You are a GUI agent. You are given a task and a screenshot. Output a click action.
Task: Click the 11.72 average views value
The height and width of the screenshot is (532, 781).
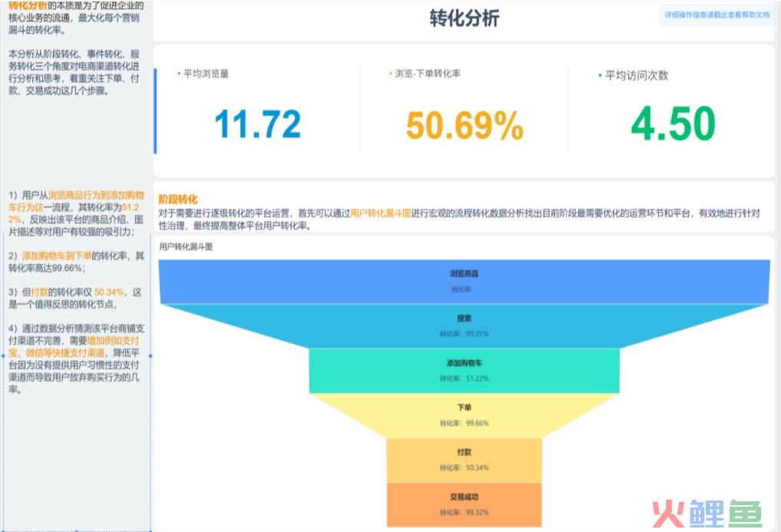(257, 124)
